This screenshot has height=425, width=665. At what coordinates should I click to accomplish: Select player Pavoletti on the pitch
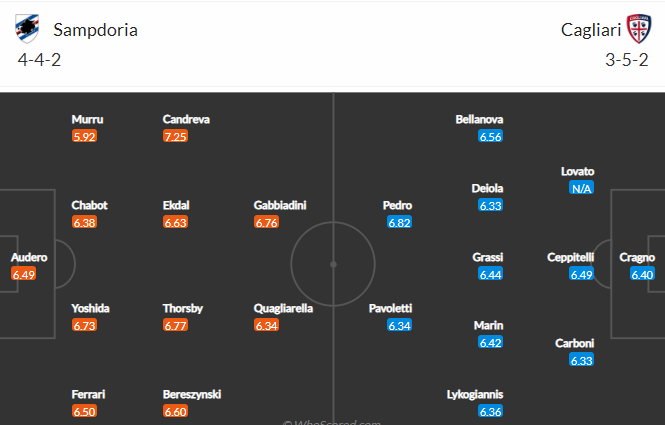[x=390, y=308]
